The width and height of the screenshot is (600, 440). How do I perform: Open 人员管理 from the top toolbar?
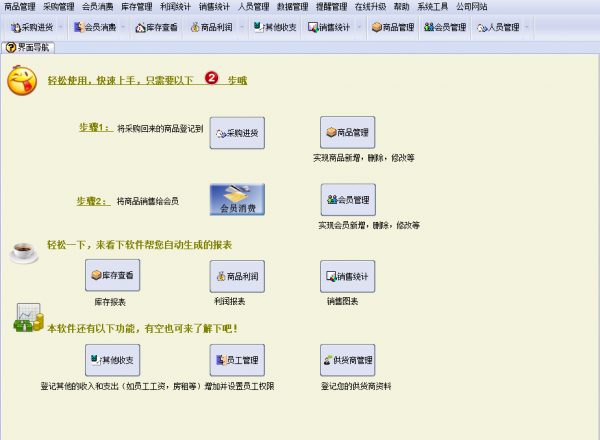pyautogui.click(x=498, y=27)
